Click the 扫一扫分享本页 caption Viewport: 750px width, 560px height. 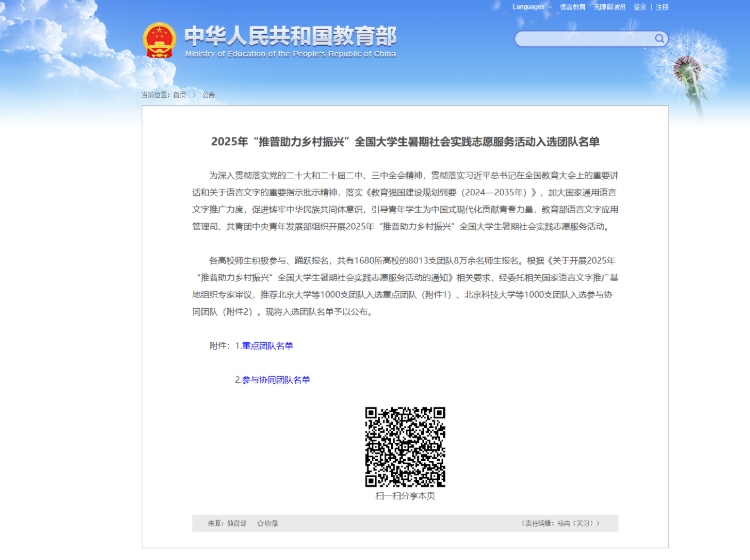click(405, 496)
